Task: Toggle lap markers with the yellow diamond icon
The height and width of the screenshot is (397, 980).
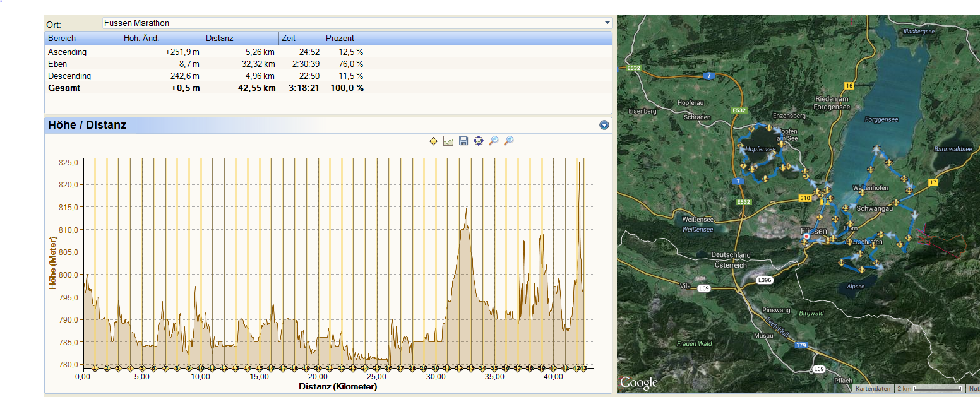Action: [433, 141]
